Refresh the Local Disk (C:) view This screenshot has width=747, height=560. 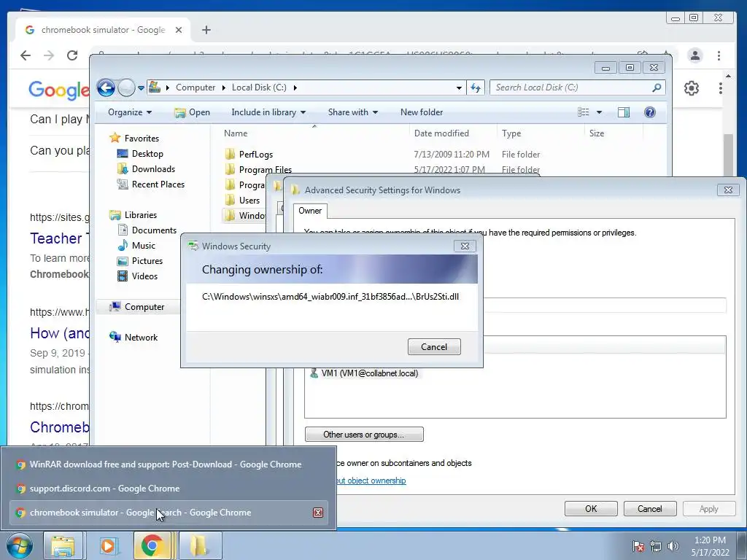click(x=476, y=87)
